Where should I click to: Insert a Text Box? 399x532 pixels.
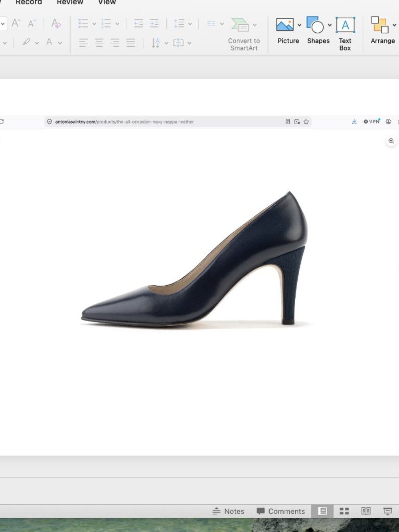[x=345, y=34]
